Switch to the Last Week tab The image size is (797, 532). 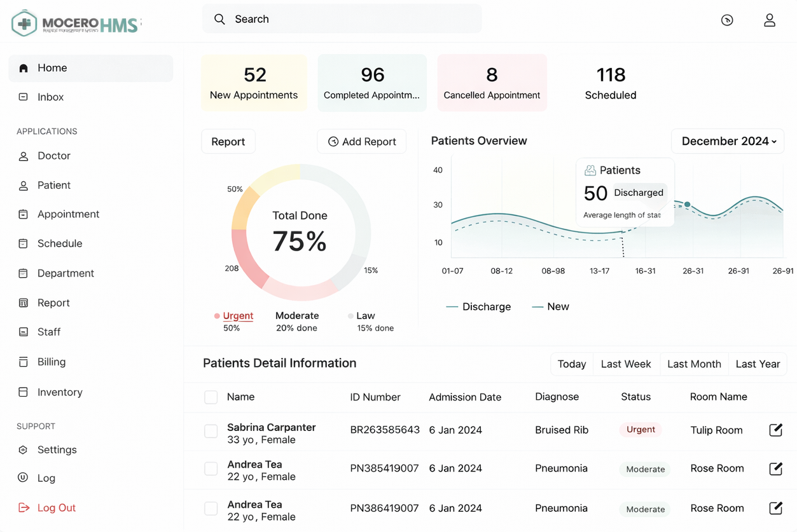point(626,364)
